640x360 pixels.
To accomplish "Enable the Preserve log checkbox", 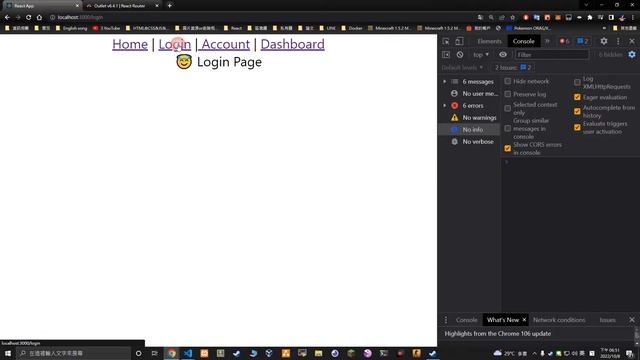I will (508, 94).
